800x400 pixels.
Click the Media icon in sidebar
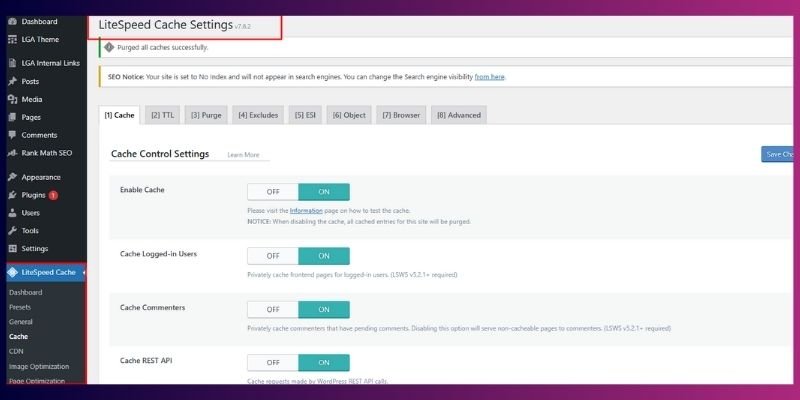13,99
